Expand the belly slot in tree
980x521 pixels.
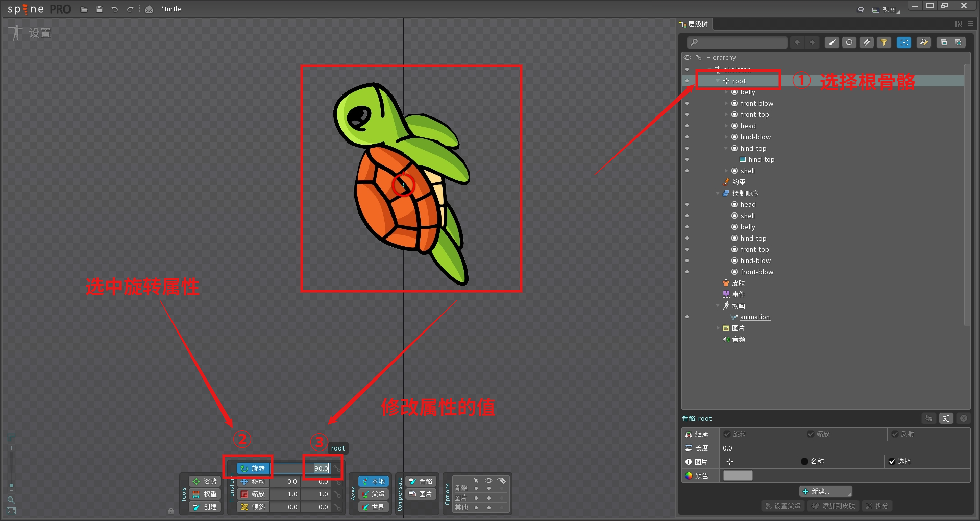(726, 92)
